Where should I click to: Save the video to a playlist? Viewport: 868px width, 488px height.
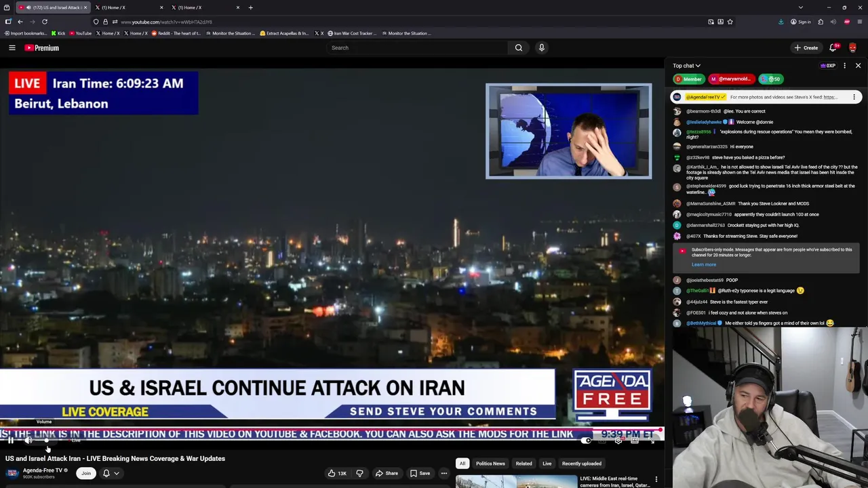coord(420,473)
